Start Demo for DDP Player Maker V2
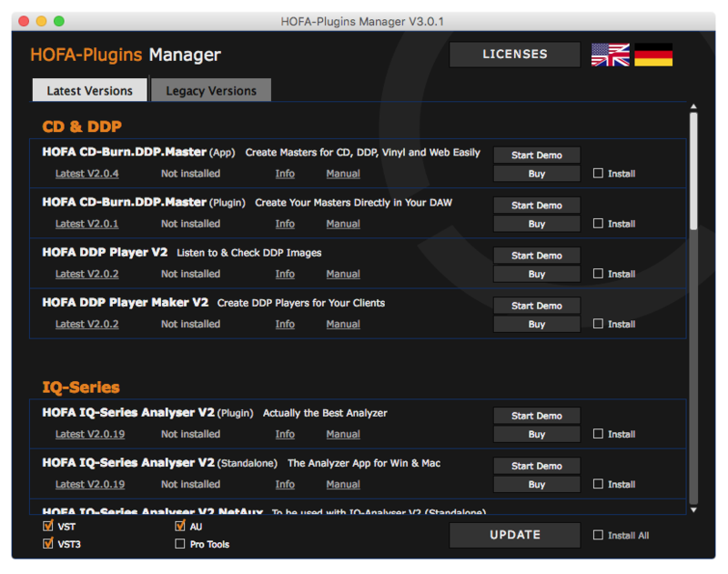This screenshot has height=574, width=728. click(537, 306)
